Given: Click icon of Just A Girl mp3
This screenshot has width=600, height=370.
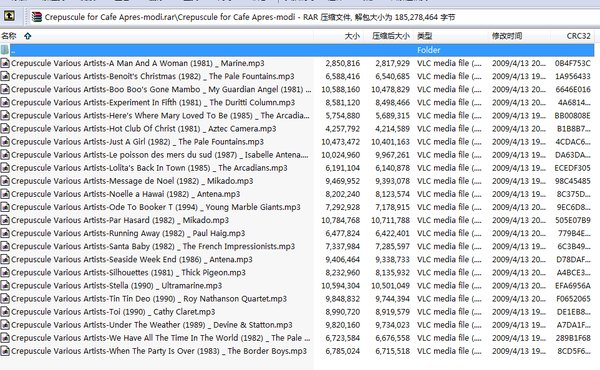Looking at the screenshot, I should [5, 142].
